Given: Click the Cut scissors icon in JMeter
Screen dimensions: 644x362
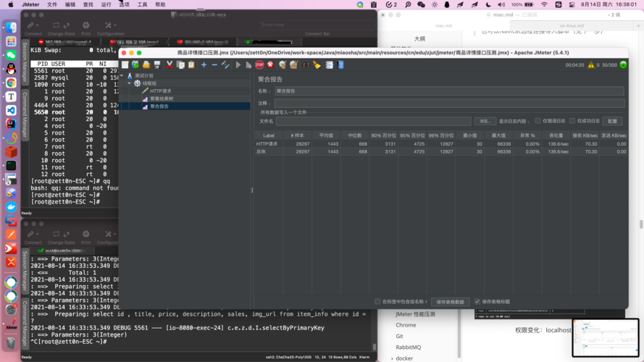Looking at the screenshot, I should click(x=170, y=65).
